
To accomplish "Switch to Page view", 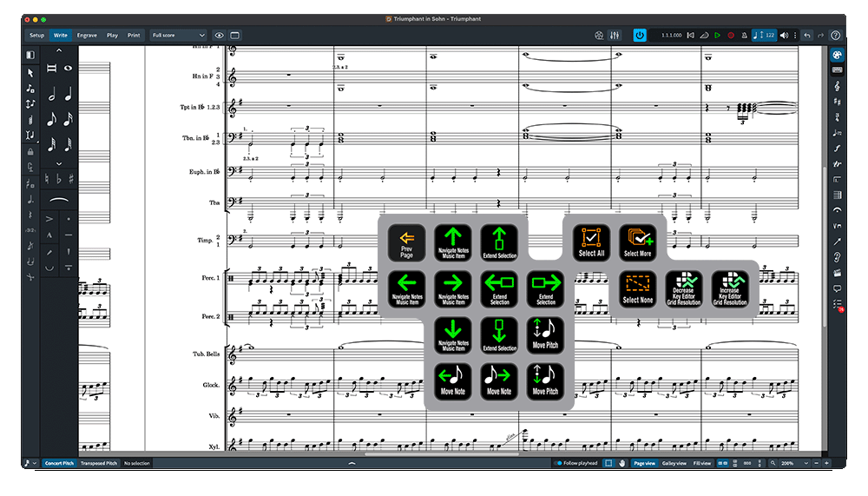I will (x=644, y=463).
